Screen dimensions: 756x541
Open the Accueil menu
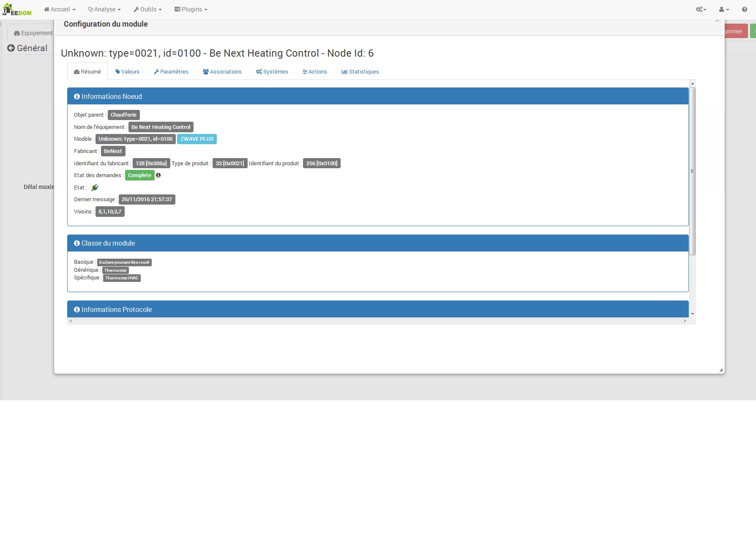point(60,9)
